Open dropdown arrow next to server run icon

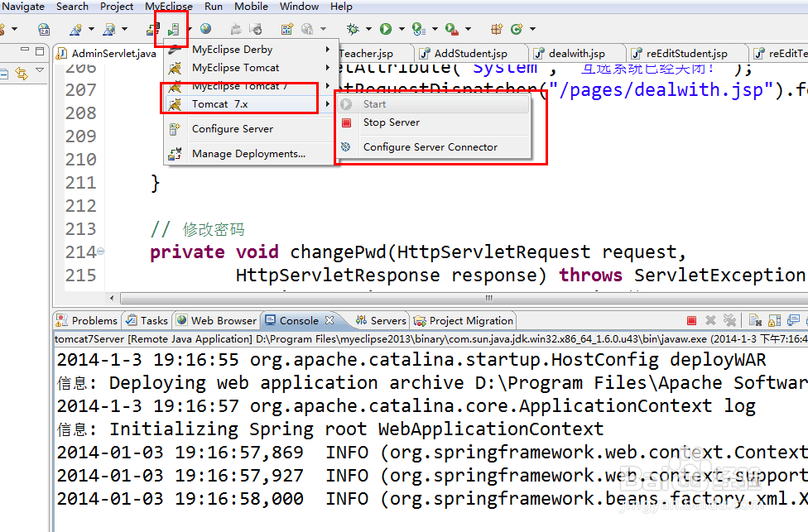[190, 29]
